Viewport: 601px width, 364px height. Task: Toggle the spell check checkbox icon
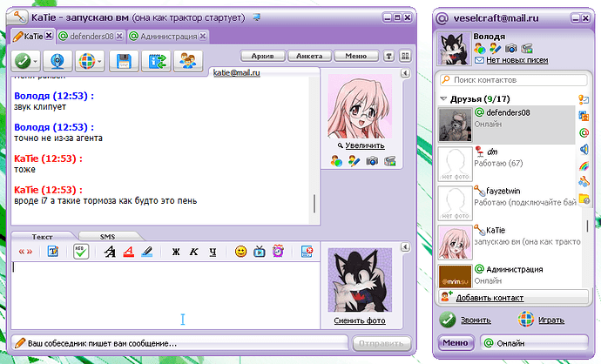[x=80, y=252]
